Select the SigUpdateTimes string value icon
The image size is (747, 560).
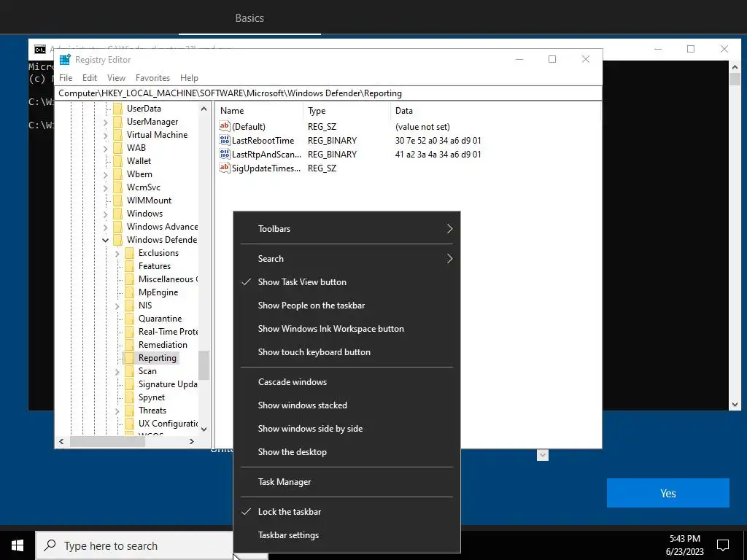(225, 168)
